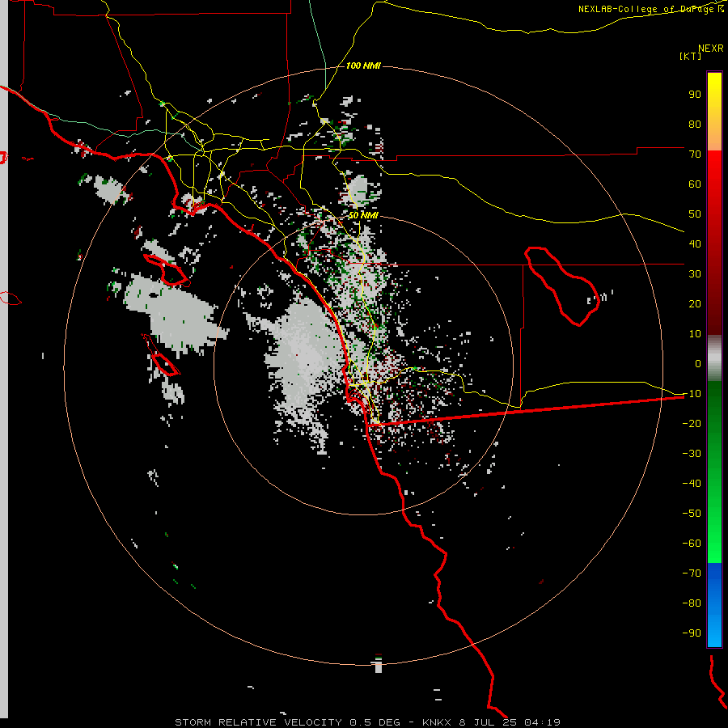Click the 04:19 timestamp in caption
728x728 pixels.
click(x=542, y=722)
